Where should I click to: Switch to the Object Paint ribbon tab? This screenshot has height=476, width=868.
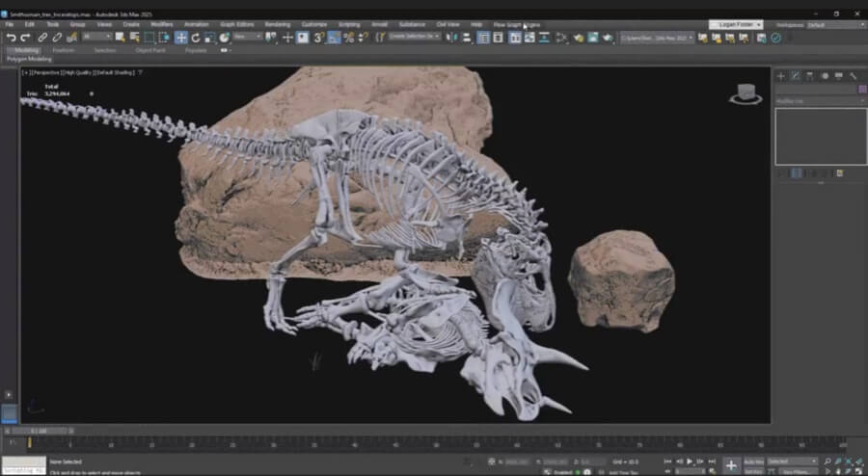(x=150, y=50)
